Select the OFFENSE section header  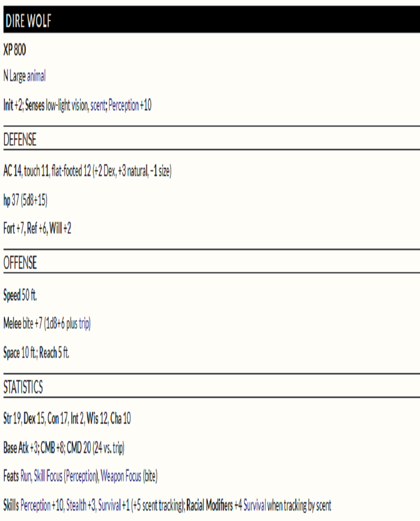coord(20,264)
